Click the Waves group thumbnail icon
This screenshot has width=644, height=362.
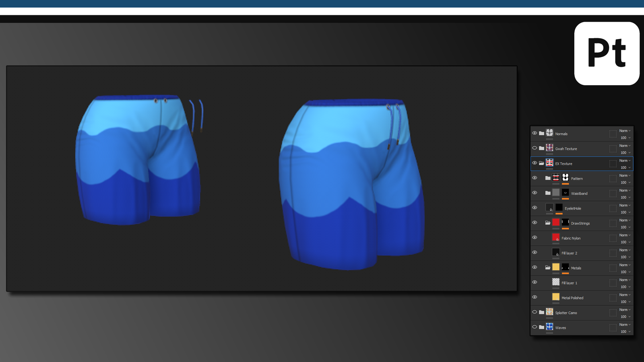pos(549,326)
